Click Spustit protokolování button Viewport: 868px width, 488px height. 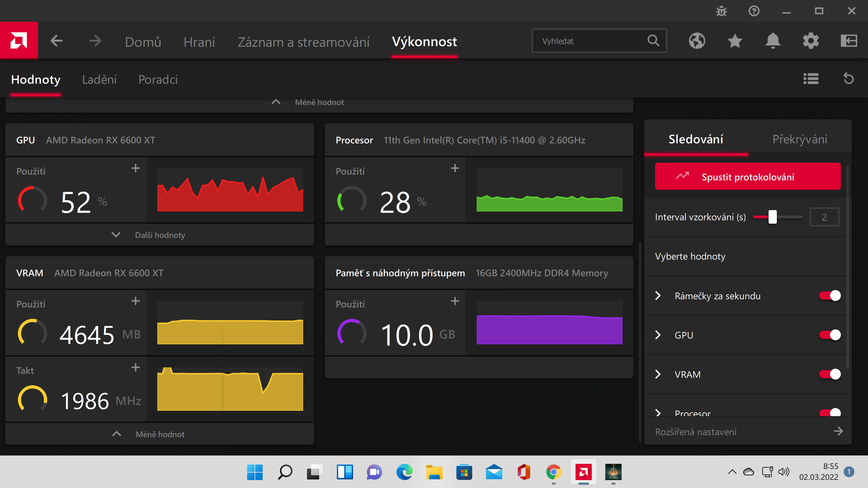(747, 176)
